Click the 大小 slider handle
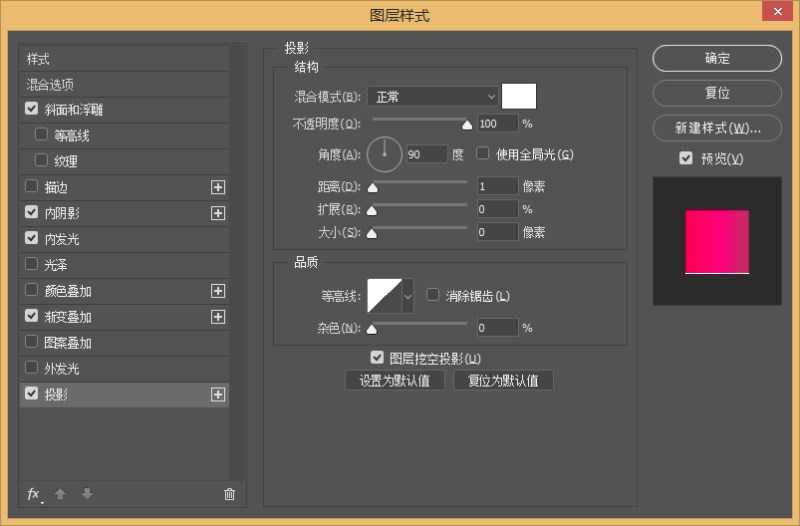This screenshot has width=800, height=526. (x=372, y=234)
